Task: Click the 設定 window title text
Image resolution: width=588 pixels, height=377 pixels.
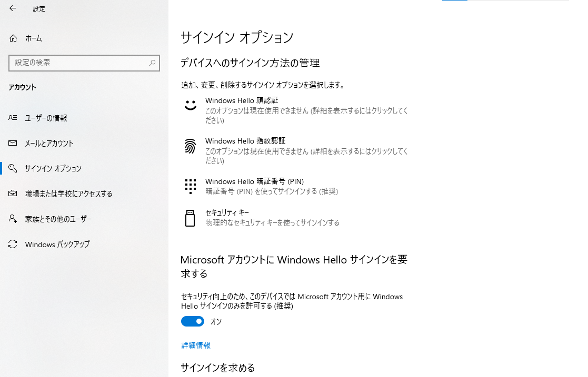Action: click(x=38, y=8)
